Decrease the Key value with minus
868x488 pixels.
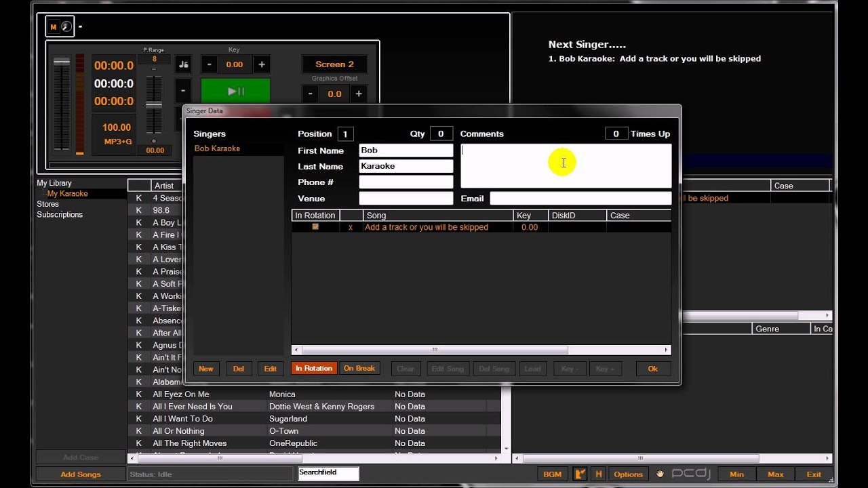(x=209, y=64)
